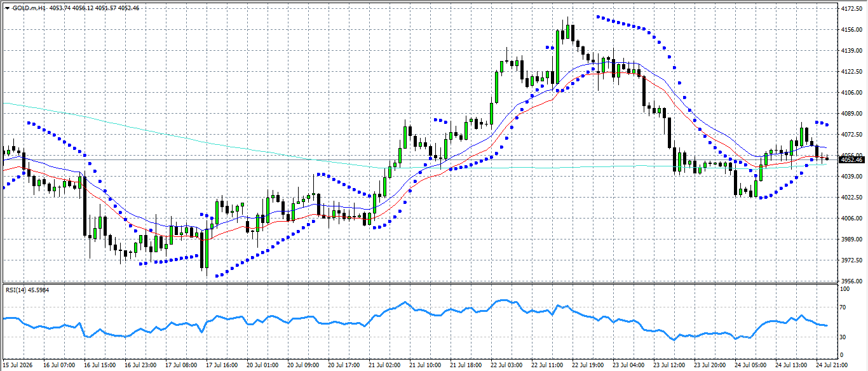Click the GOLD.m,H1 symbol title

pos(29,8)
